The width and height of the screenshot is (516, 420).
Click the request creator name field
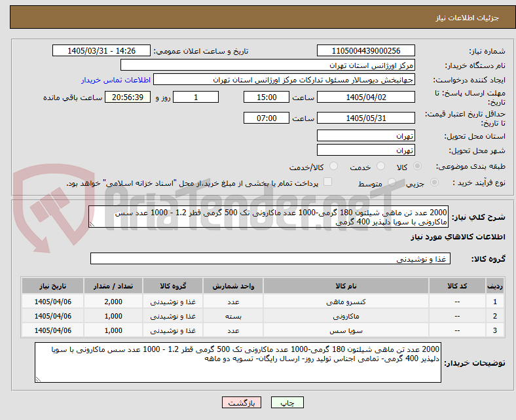[284, 80]
